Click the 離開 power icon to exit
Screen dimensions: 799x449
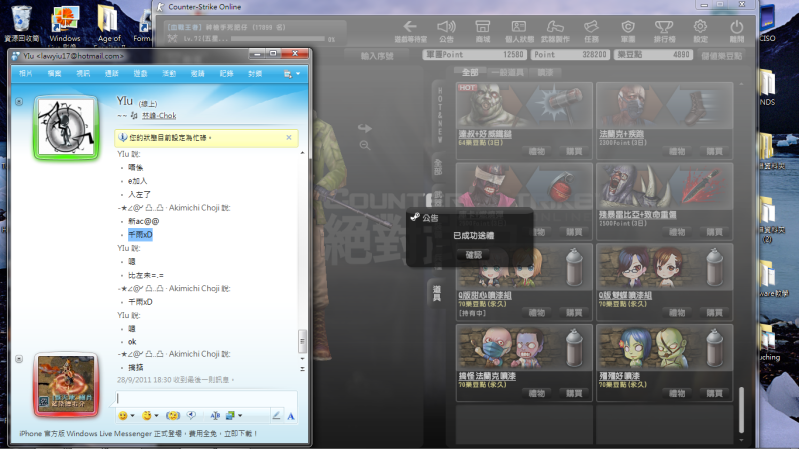click(x=736, y=31)
